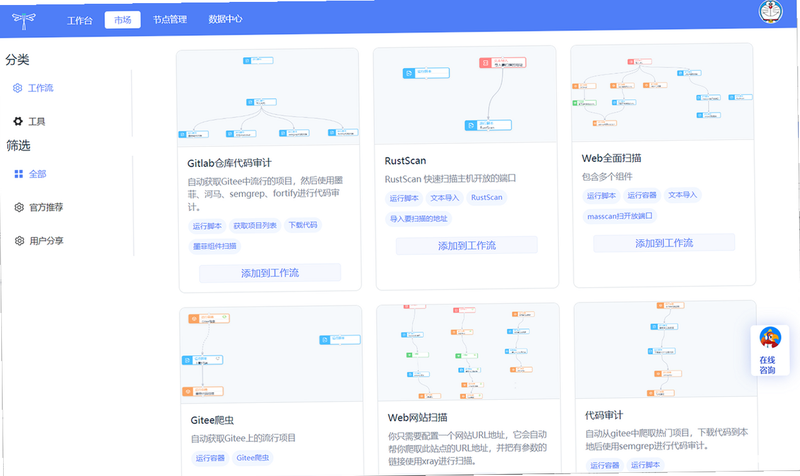
Task: Select the 市场 tab
Action: click(x=122, y=20)
